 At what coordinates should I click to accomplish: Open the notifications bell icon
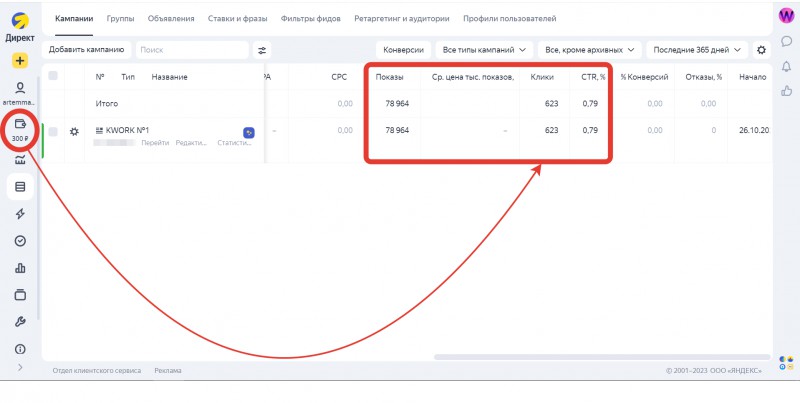(786, 66)
